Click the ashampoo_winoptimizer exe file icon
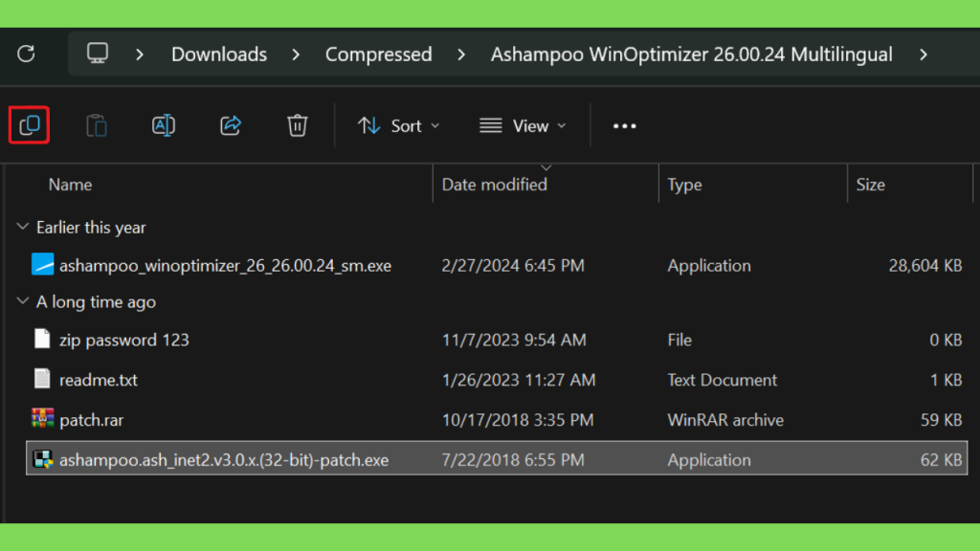This screenshot has height=551, width=980. pos(42,264)
